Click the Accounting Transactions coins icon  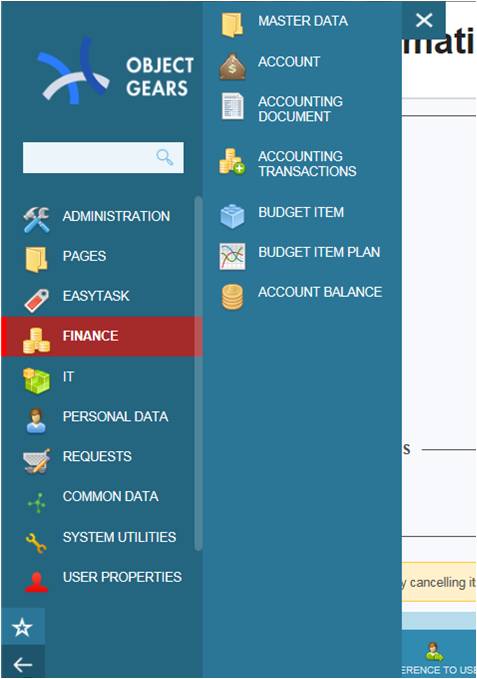232,161
